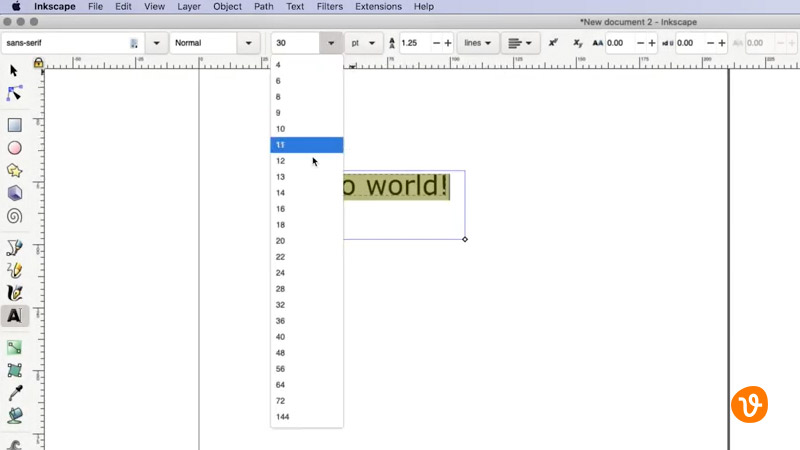This screenshot has width=800, height=450.
Task: Open the Apple menu
Action: click(16, 7)
